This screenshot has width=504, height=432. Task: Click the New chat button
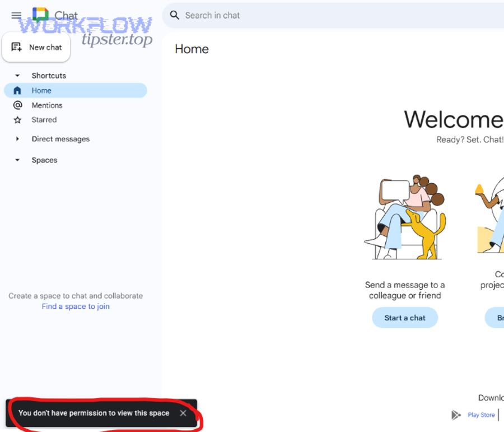click(36, 47)
